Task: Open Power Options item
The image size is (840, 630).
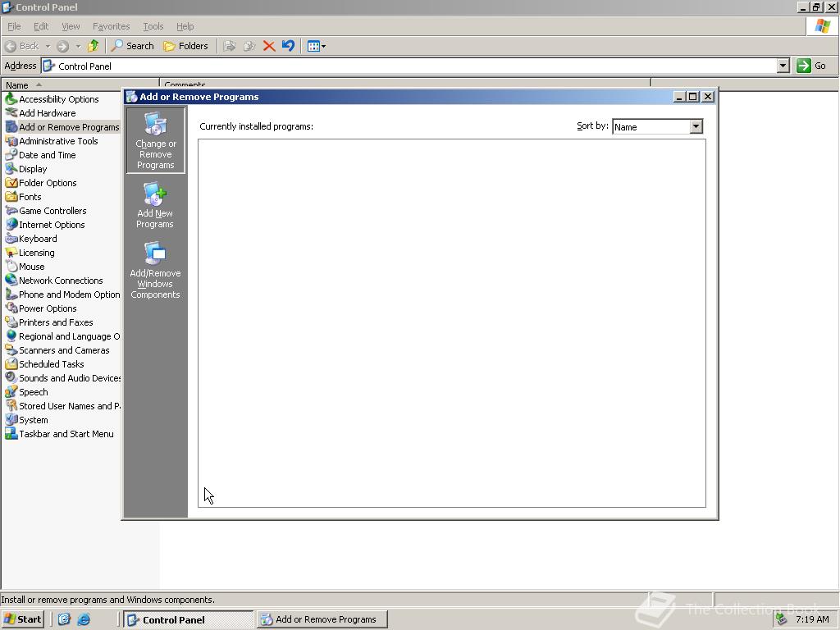Action: 41,308
